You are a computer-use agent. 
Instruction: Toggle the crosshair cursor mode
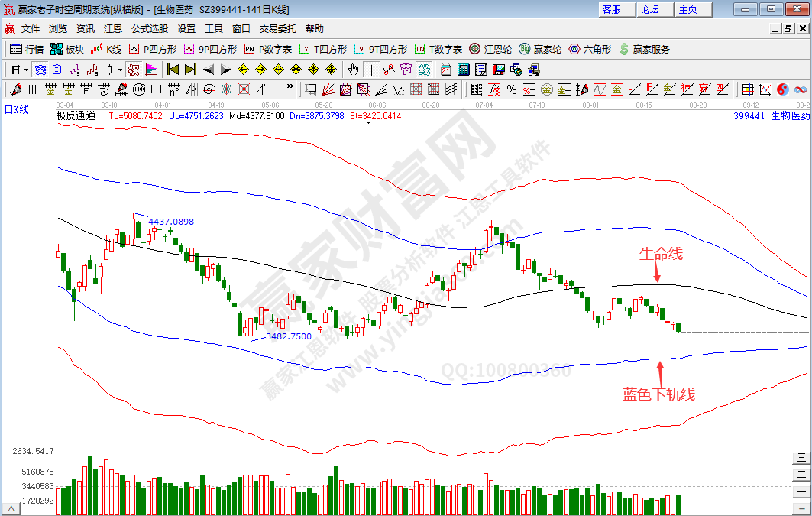[371, 70]
